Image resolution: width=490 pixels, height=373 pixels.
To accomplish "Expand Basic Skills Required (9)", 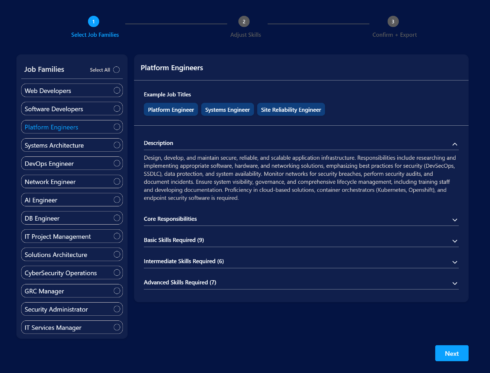I will [x=301, y=240].
